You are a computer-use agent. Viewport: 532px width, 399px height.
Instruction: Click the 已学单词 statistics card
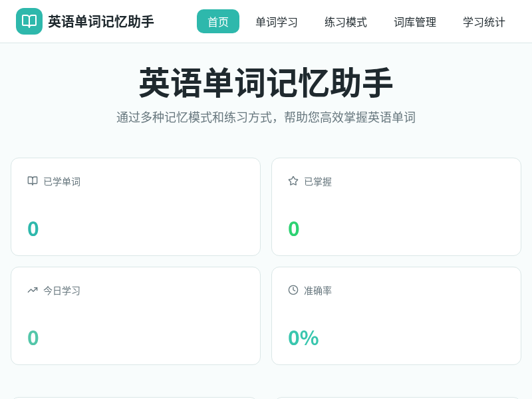click(136, 206)
